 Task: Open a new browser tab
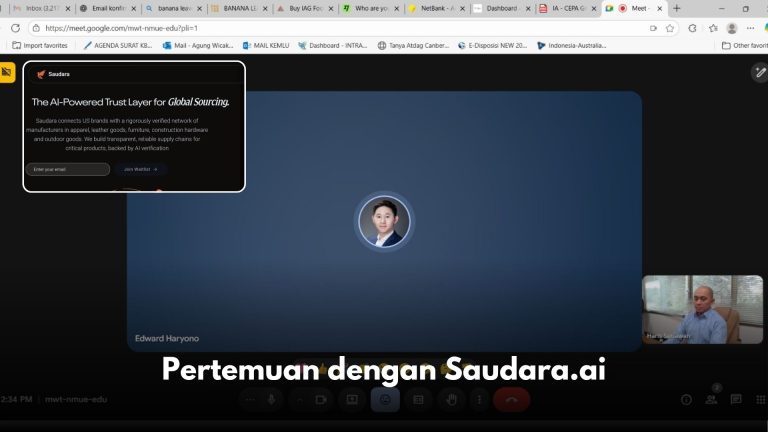676,8
